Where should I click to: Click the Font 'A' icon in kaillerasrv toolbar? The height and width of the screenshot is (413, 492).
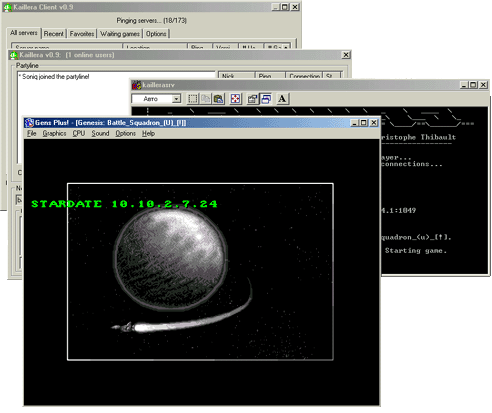click(x=282, y=99)
